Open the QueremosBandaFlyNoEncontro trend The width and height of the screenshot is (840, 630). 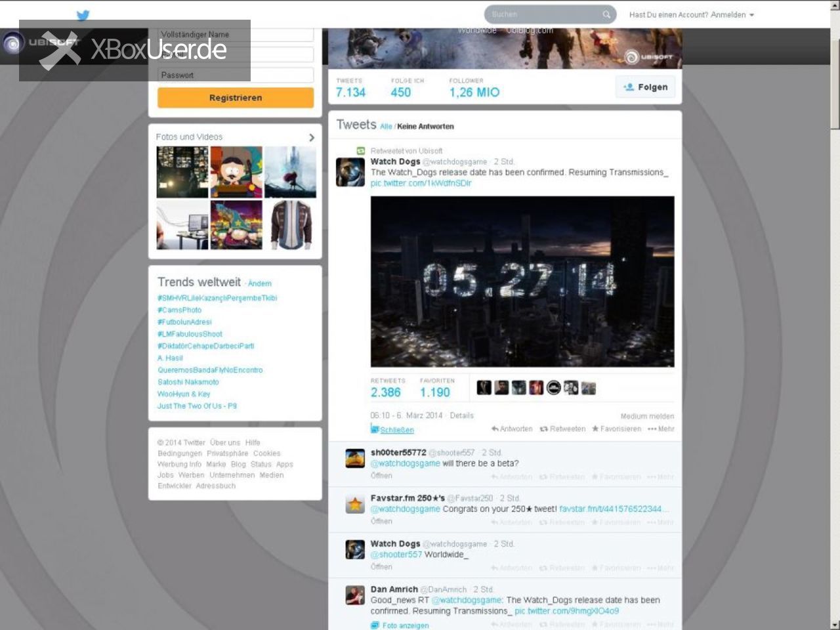[x=210, y=370]
